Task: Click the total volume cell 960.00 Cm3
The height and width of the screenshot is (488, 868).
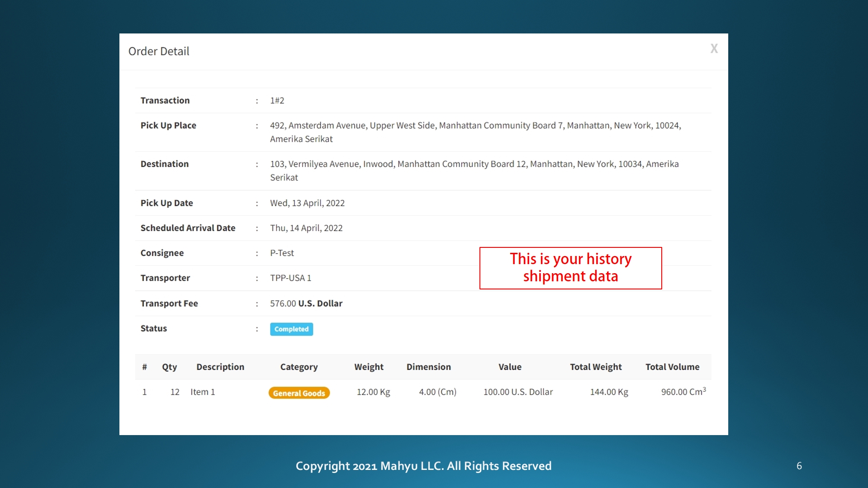Action: click(x=683, y=391)
